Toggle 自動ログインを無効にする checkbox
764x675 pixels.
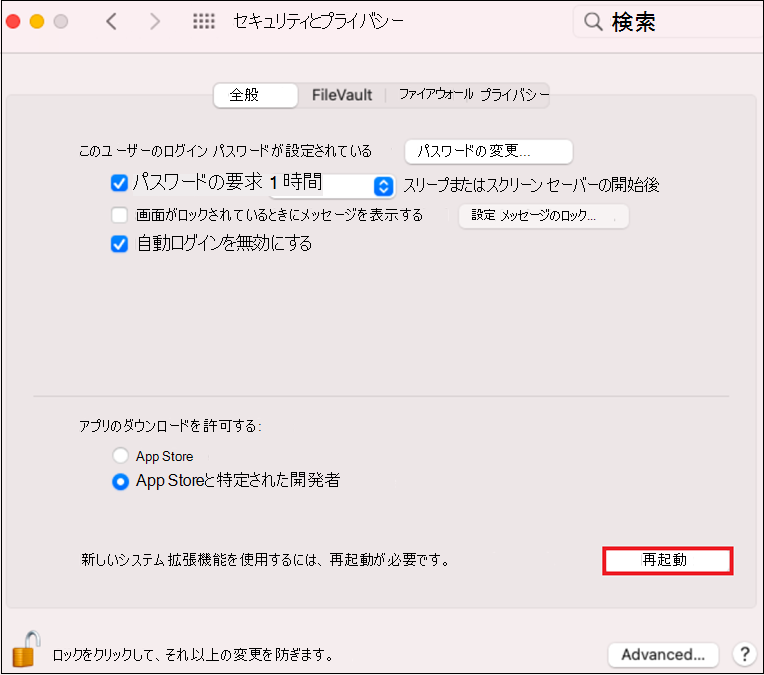pos(119,244)
